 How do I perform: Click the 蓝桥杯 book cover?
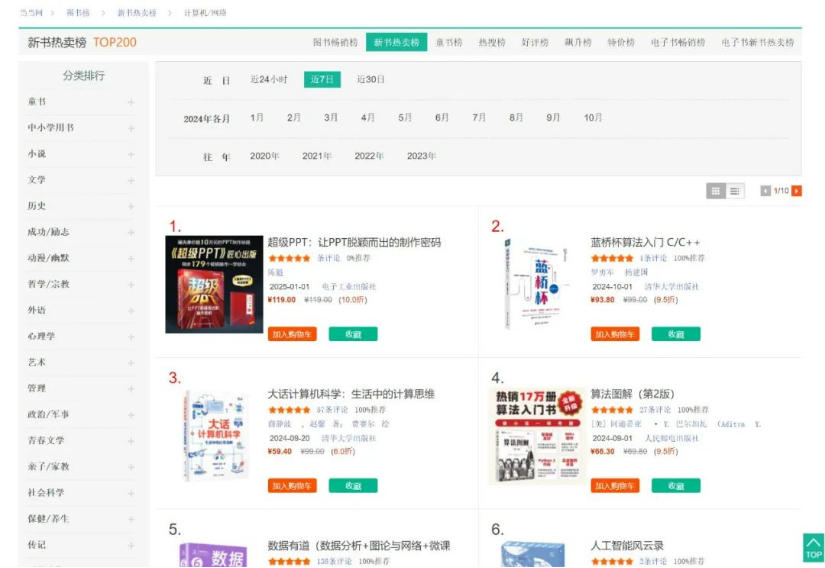pos(537,284)
